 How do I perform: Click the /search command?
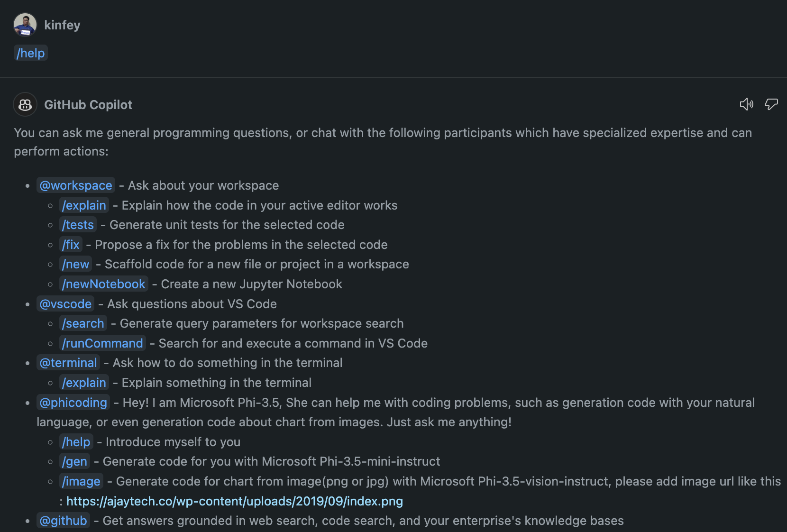83,323
